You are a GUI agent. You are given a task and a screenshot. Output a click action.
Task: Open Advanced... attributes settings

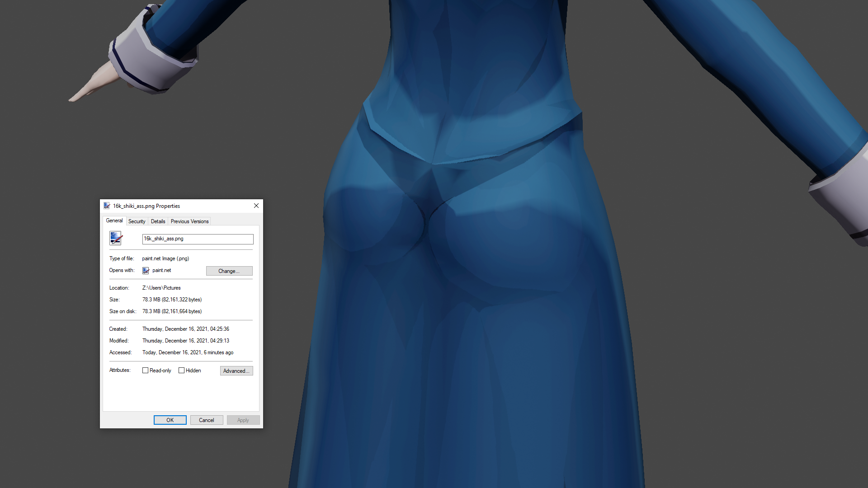236,371
